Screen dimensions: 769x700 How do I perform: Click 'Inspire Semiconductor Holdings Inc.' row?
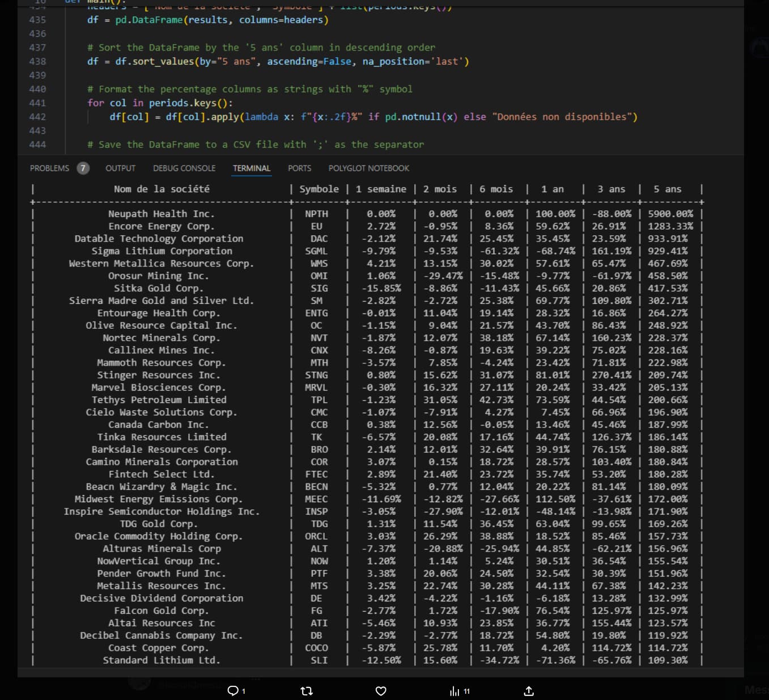coord(162,512)
